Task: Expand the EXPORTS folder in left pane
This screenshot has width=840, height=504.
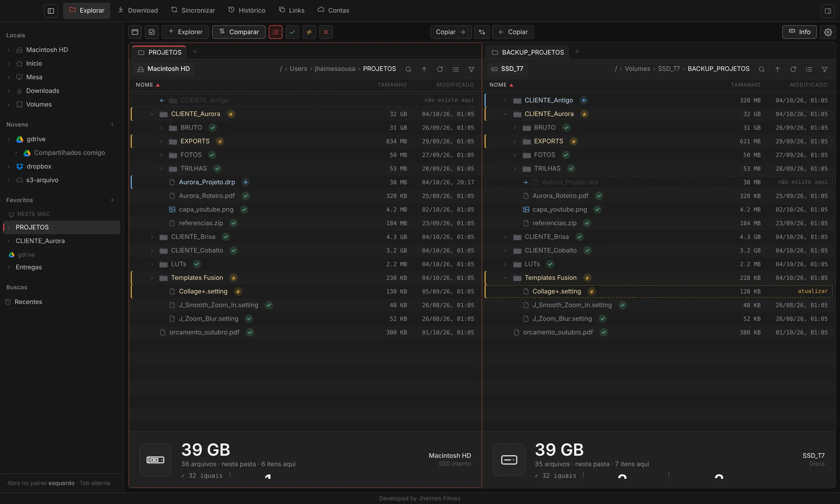Action: (161, 142)
